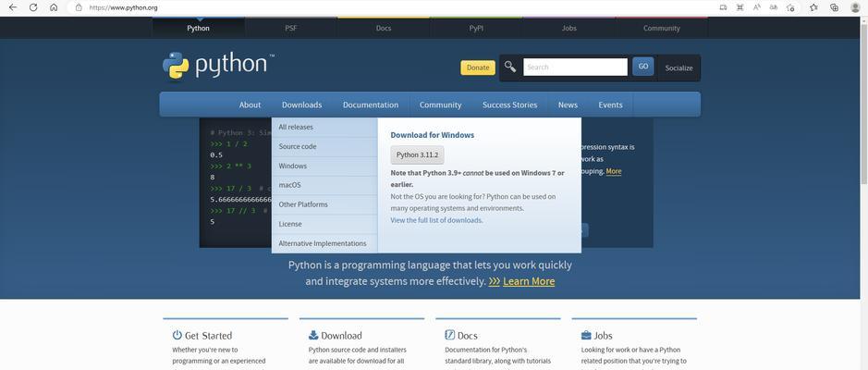Viewport: 868px width, 370px height.
Task: Click the Docs document icon heading
Action: [x=450, y=335]
